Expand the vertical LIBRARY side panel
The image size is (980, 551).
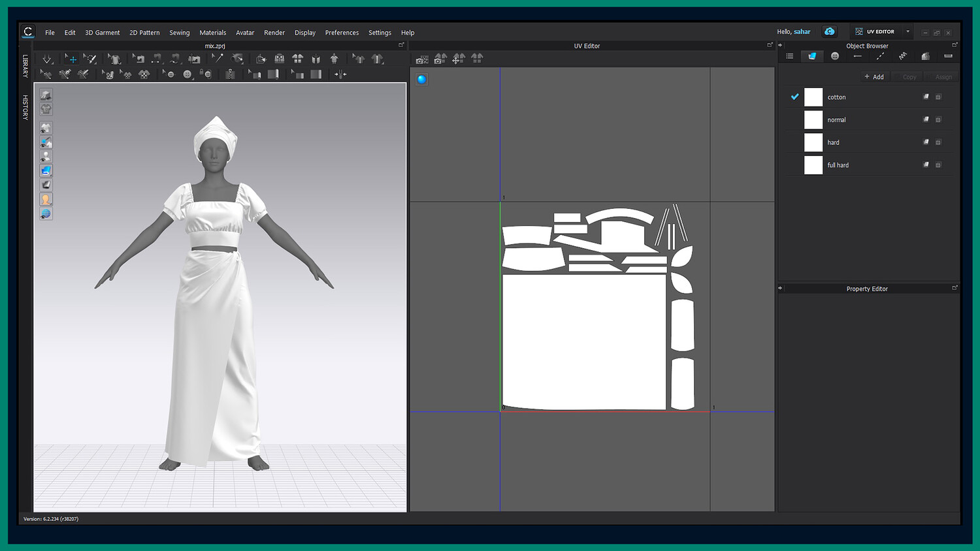25,66
